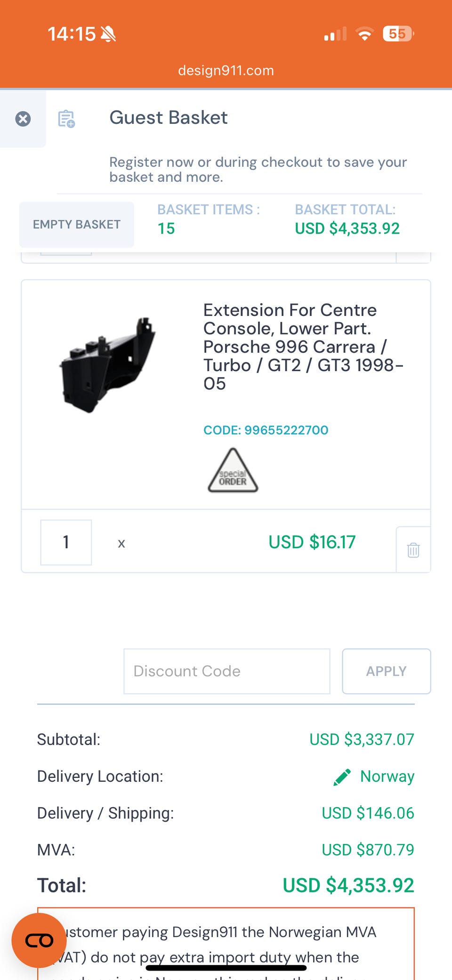This screenshot has width=452, height=980.
Task: Tap the design911.com address bar
Action: point(226,71)
